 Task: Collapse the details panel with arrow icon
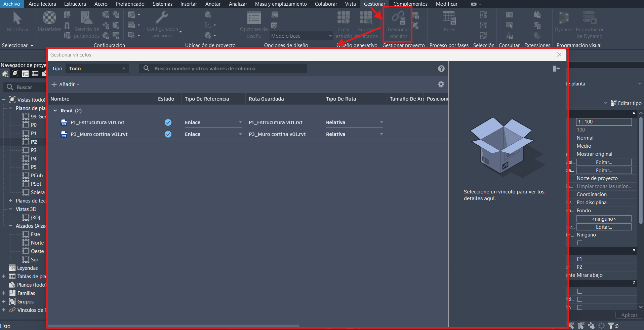556,69
